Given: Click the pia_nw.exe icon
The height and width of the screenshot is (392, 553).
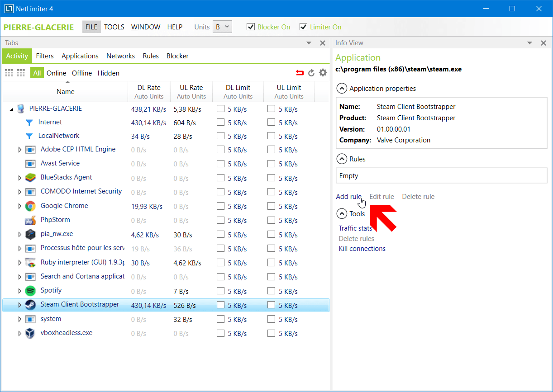Looking at the screenshot, I should [30, 235].
